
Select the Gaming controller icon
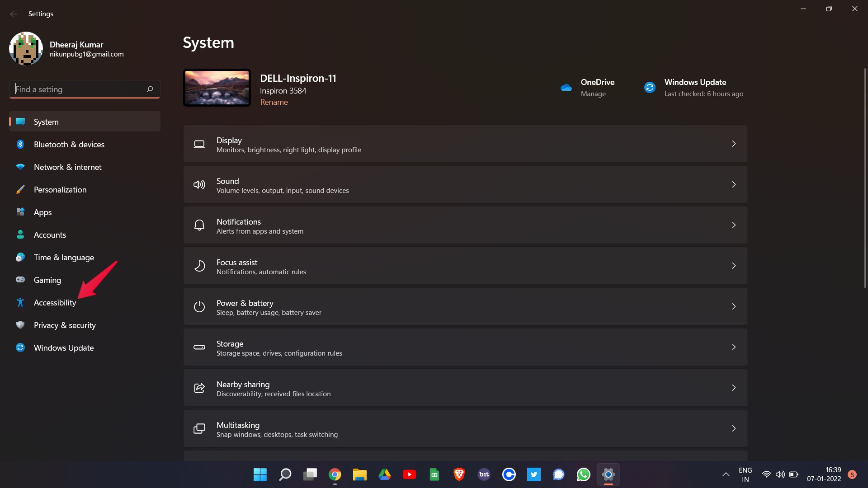pyautogui.click(x=20, y=280)
